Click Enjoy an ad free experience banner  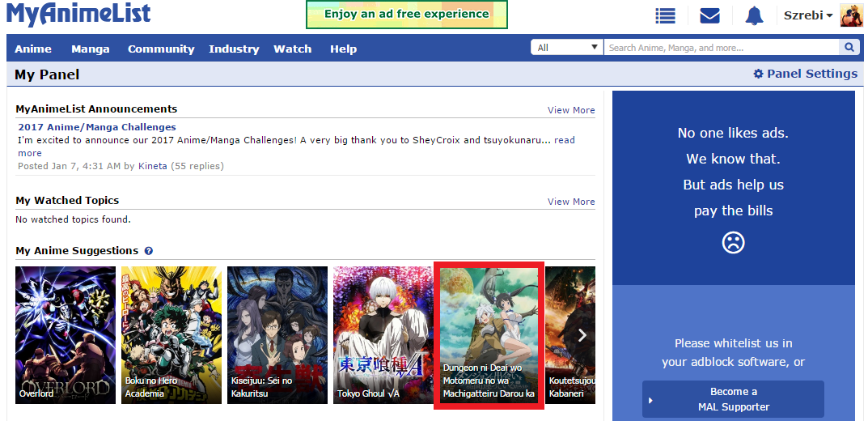(x=407, y=15)
